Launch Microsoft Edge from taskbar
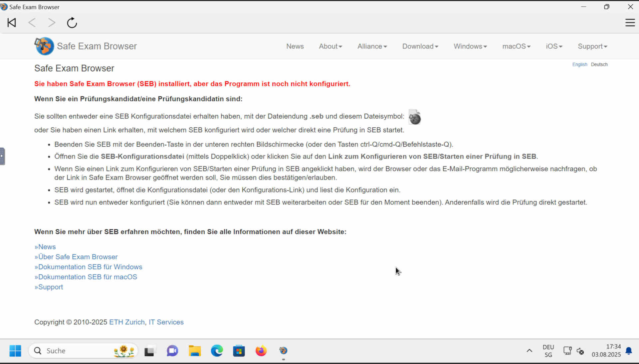Viewport: 639px width, 364px height. 217,351
